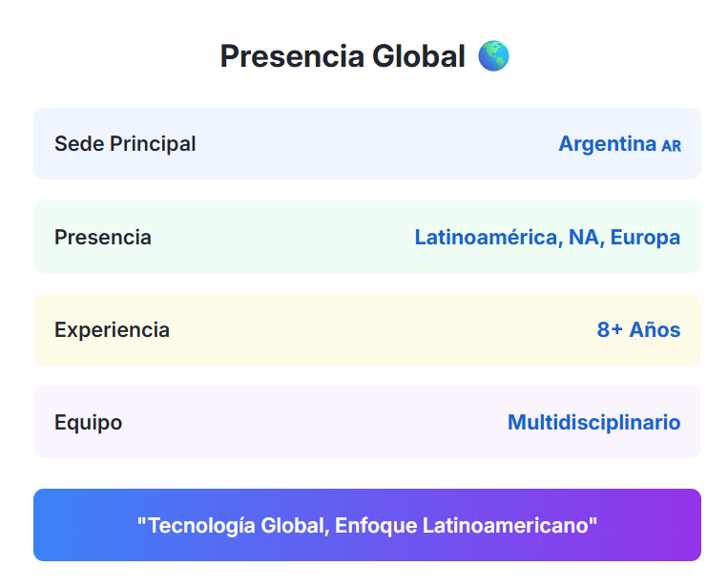Select Latinoamérica, NA, Europa text
This screenshot has width=728, height=587.
[547, 237]
